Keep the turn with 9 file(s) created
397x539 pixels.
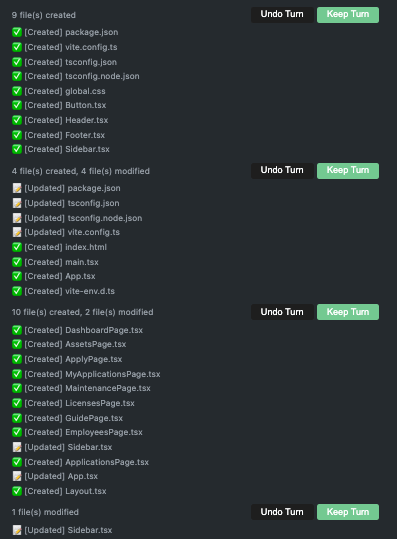click(348, 14)
